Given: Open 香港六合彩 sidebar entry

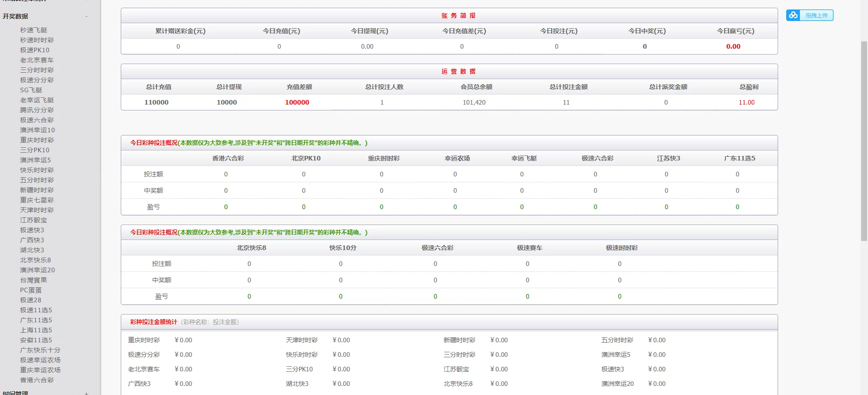Looking at the screenshot, I should click(37, 380).
